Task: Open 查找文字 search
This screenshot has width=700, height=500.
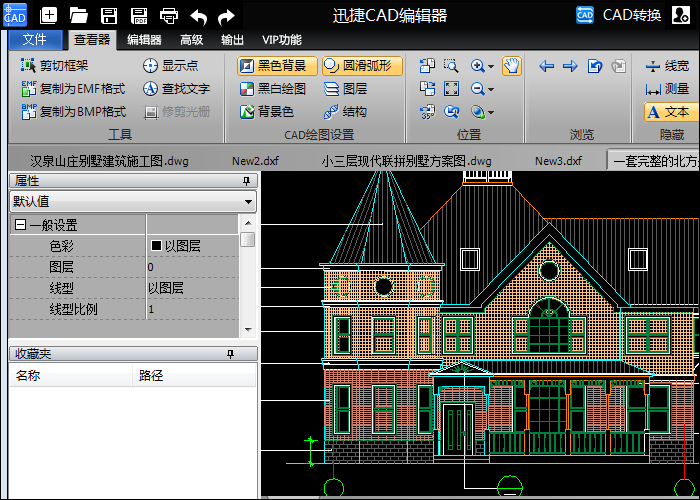Action: point(176,88)
